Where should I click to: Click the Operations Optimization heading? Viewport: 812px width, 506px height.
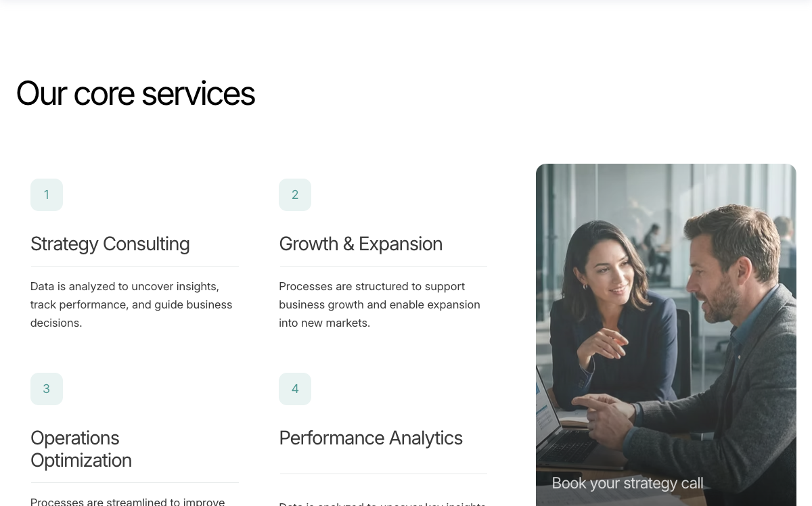[81, 448]
